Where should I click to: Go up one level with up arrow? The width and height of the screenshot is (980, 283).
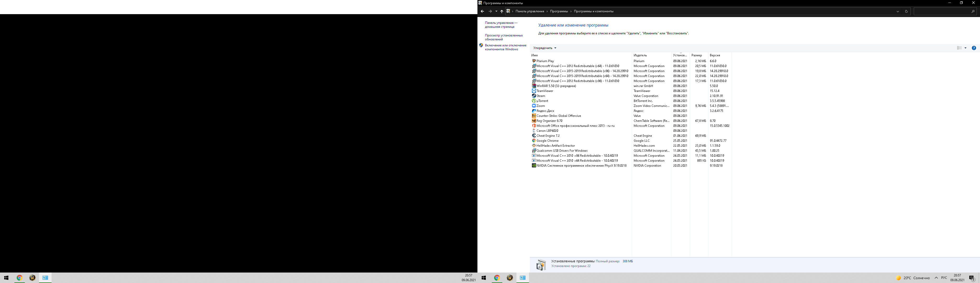coord(502,12)
